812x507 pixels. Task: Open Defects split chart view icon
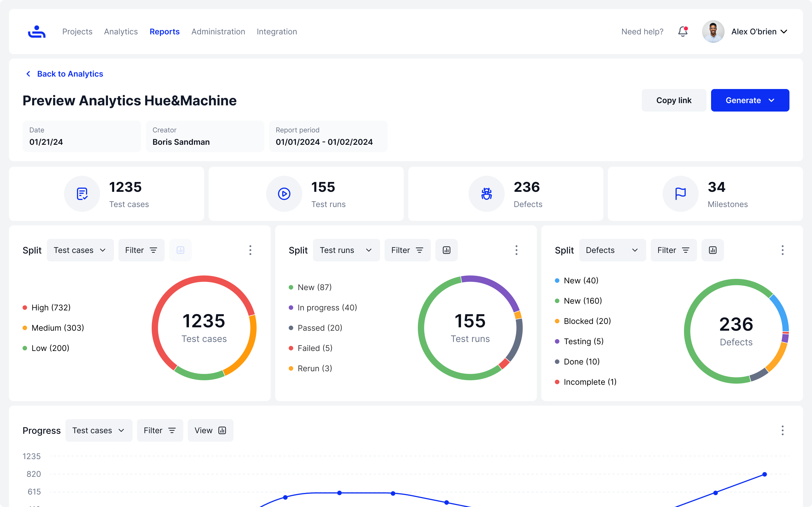point(712,250)
